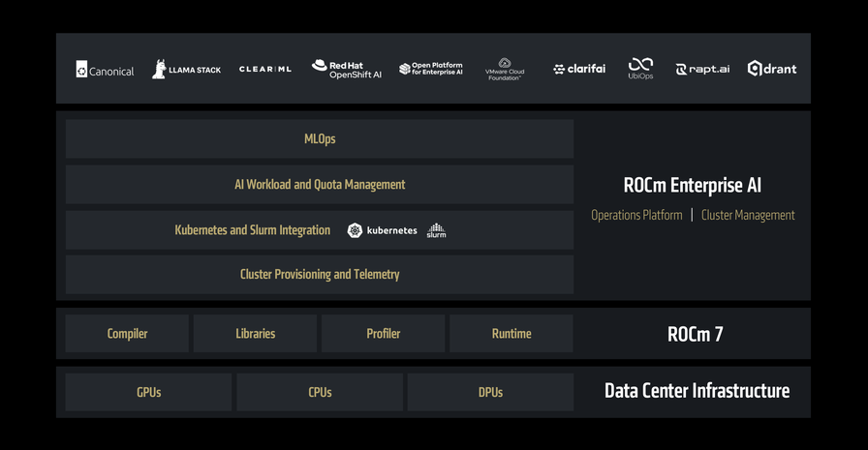The height and width of the screenshot is (450, 868).
Task: Click the UbiOps logo
Action: tap(640, 69)
